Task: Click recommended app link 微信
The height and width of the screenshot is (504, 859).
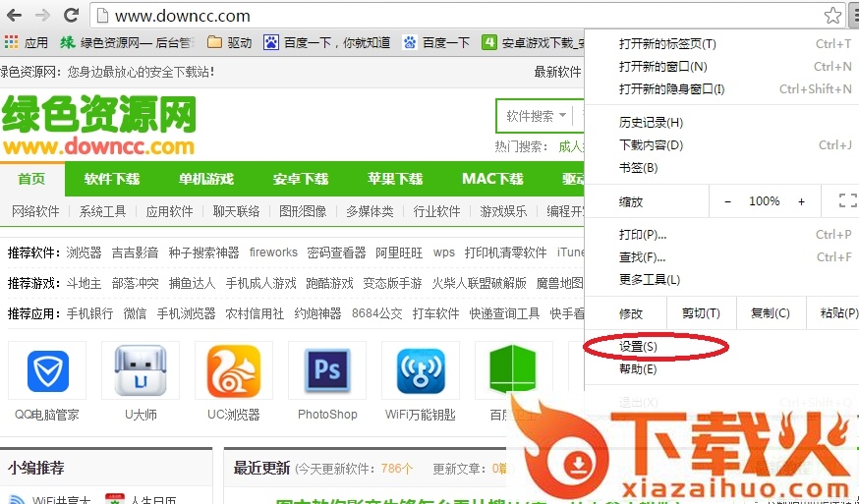Action: tap(135, 313)
